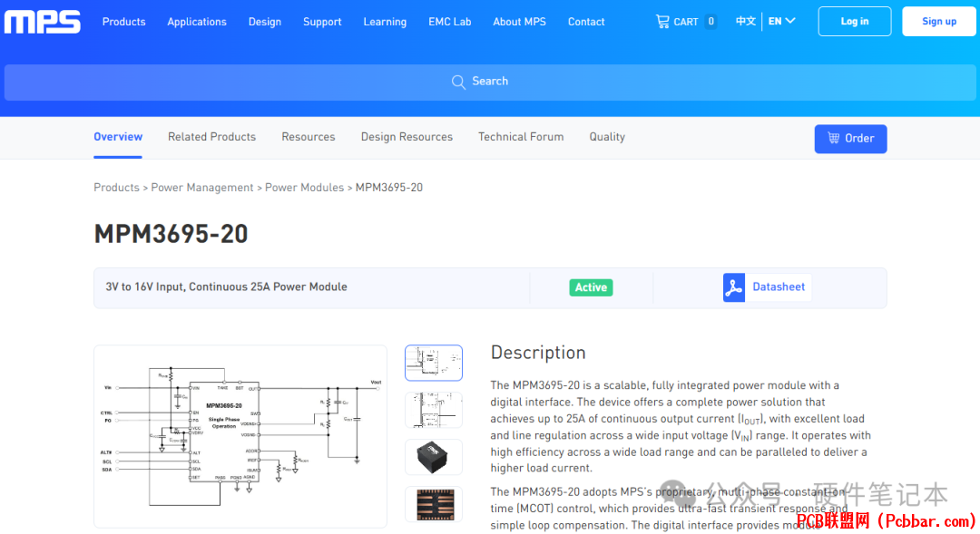Open the EMC Lab menu

click(x=450, y=22)
